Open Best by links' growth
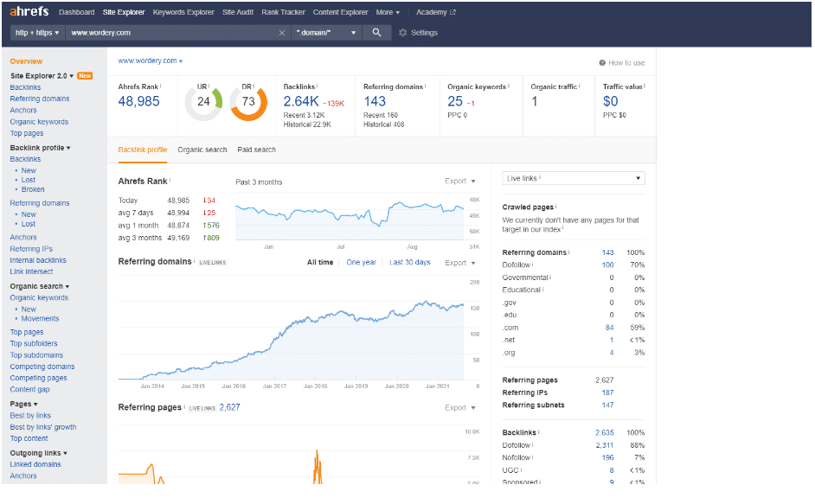815x504 pixels. pos(43,427)
